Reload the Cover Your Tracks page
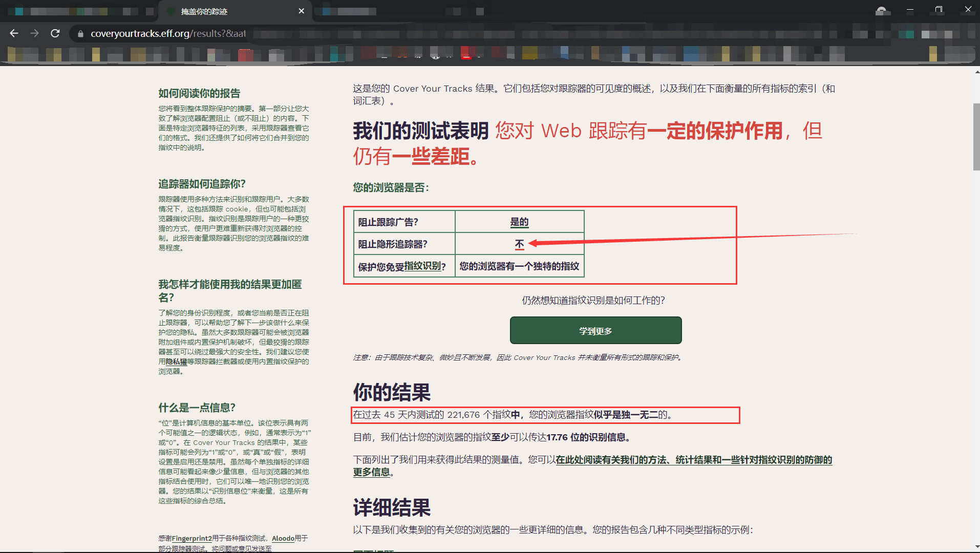The width and height of the screenshot is (980, 553). click(55, 33)
